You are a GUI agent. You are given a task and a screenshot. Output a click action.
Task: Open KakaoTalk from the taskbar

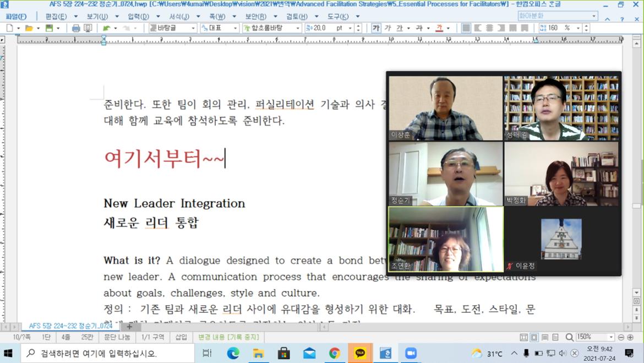[361, 353]
